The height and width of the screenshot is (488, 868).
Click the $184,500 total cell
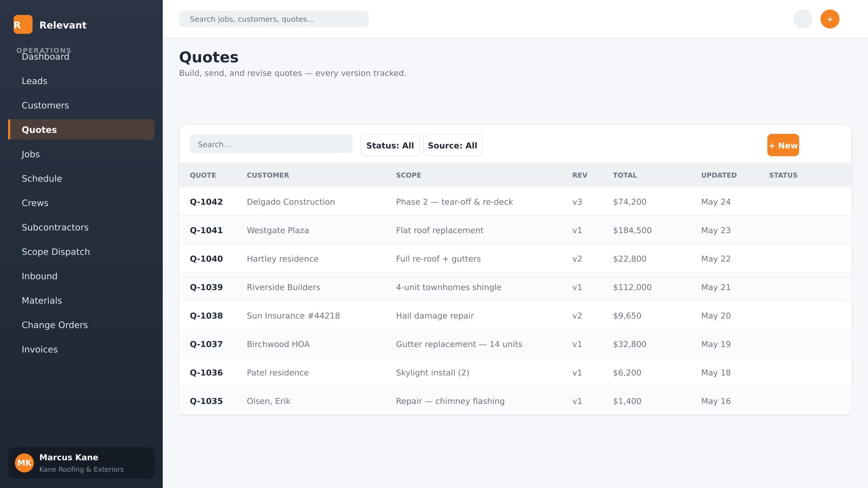point(632,230)
